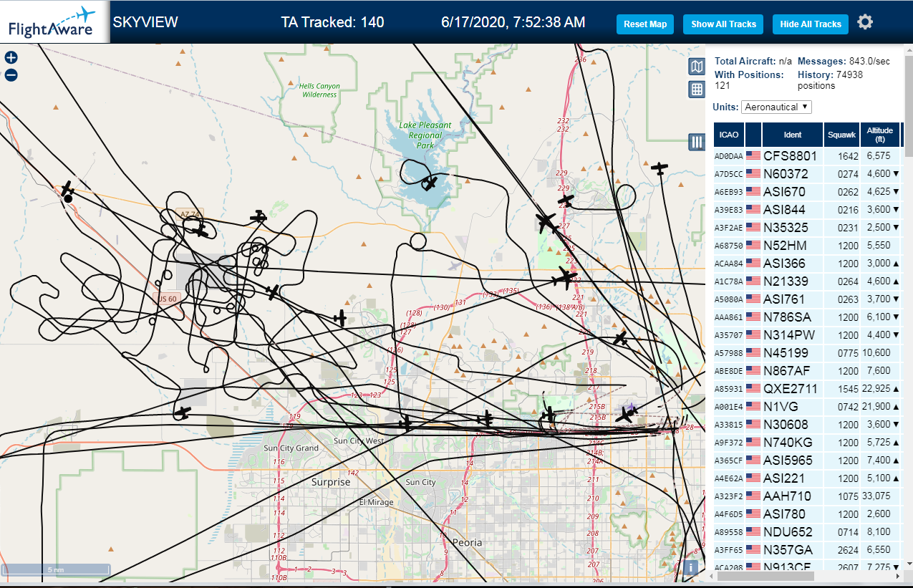
Task: Select flight N21339 in the list
Action: click(786, 281)
